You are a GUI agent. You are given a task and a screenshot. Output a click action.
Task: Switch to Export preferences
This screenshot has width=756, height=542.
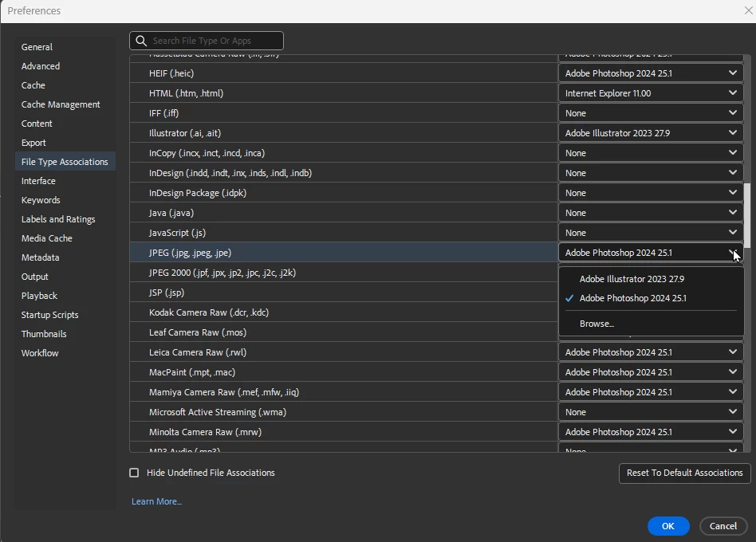33,143
